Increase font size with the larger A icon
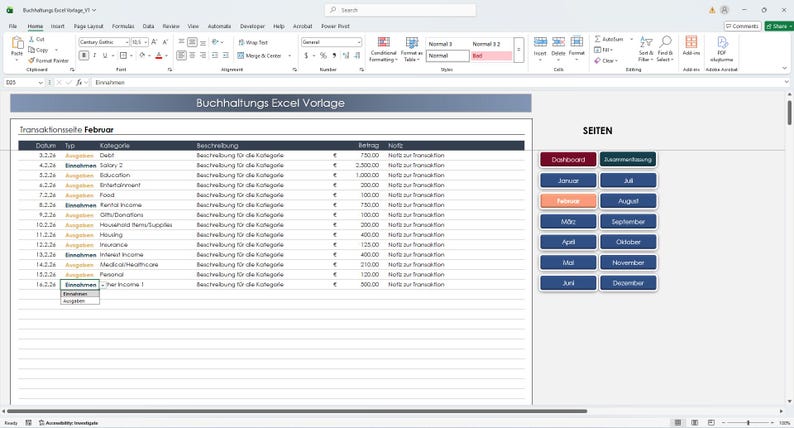This screenshot has height=428, width=794. (154, 42)
